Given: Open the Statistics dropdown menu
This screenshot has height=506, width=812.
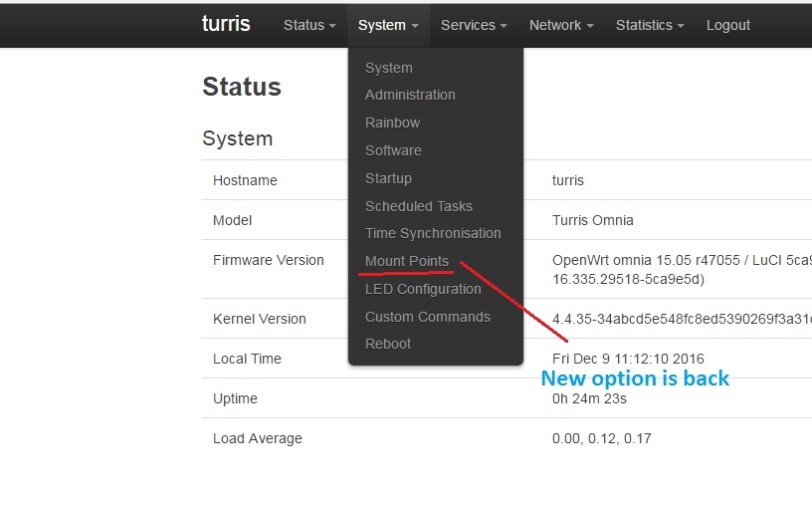Looking at the screenshot, I should click(x=650, y=25).
